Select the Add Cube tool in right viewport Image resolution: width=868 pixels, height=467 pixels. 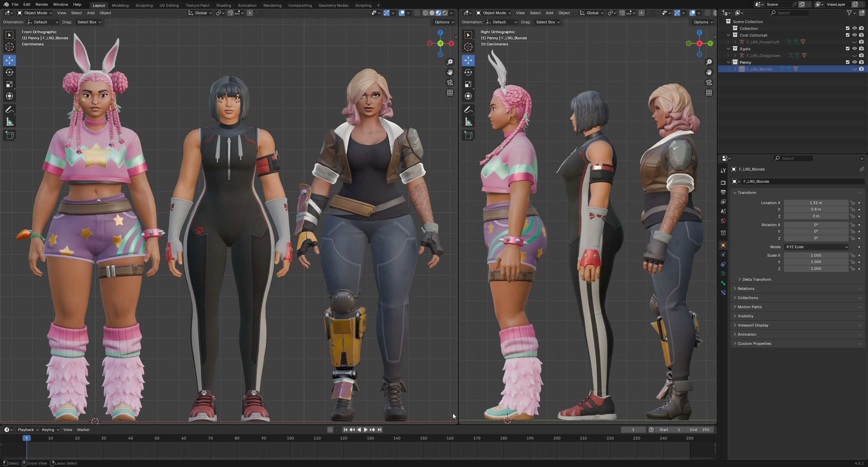tap(468, 135)
